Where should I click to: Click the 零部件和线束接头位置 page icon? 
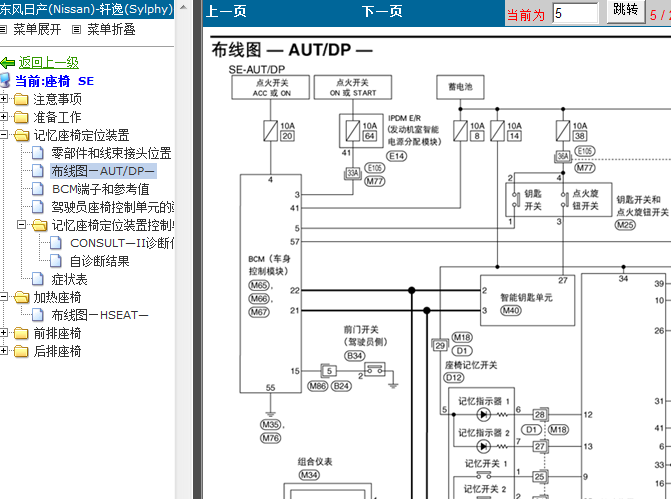click(x=38, y=153)
